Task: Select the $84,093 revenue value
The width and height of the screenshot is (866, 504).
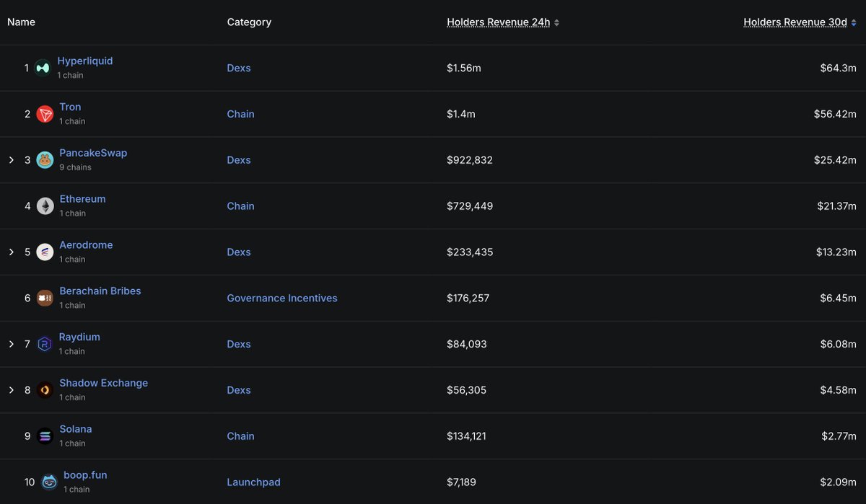Action: click(467, 344)
